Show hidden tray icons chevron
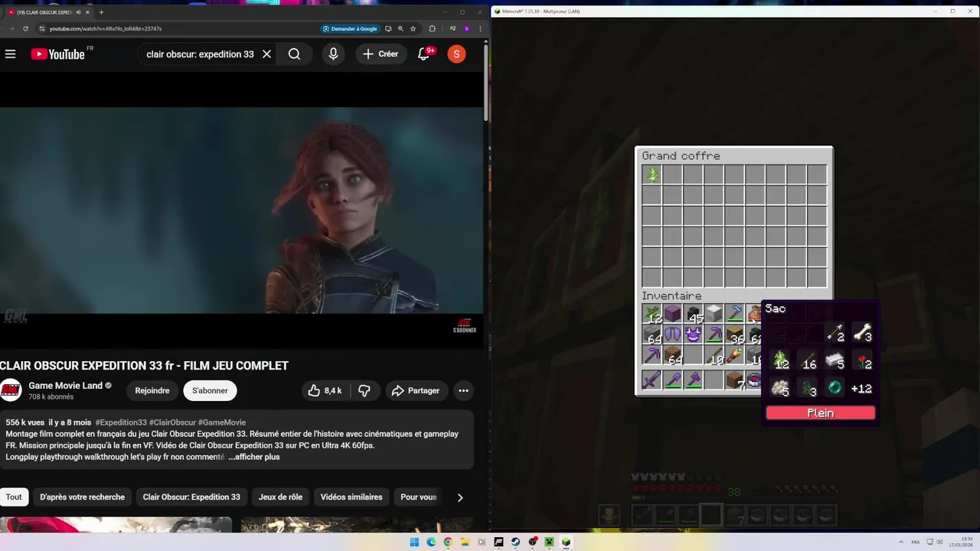The image size is (980, 551). coord(900,542)
